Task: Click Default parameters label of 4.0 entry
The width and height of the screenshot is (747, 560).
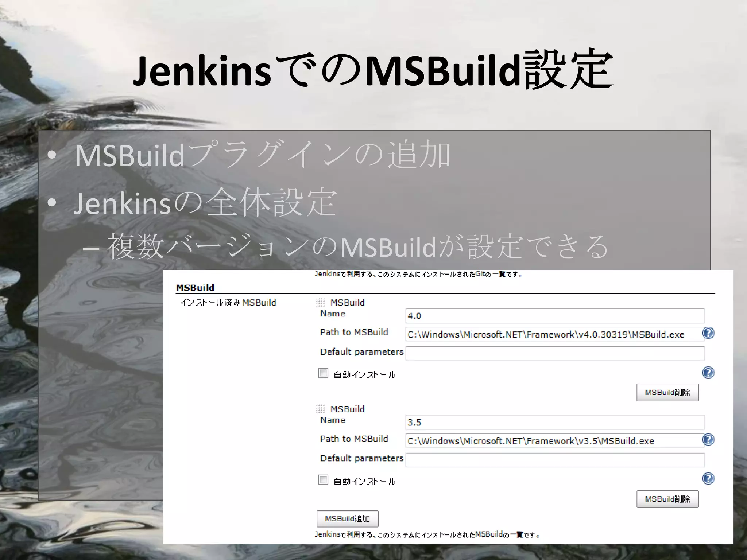Action: 362,352
